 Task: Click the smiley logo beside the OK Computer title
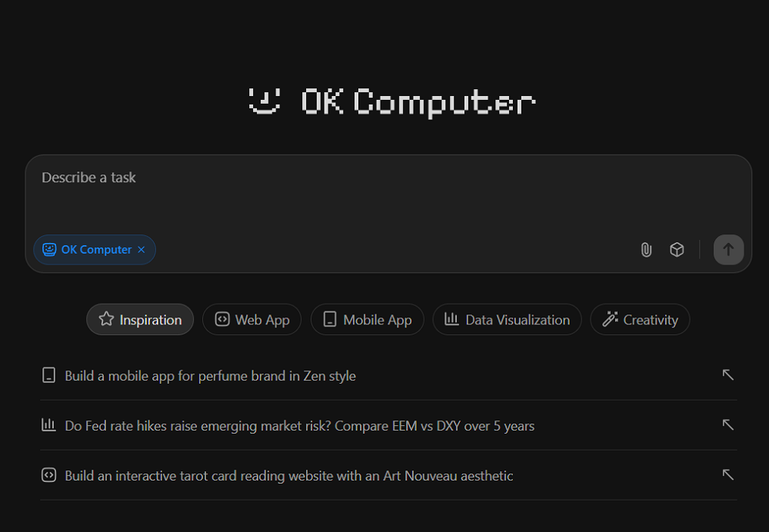[x=265, y=101]
